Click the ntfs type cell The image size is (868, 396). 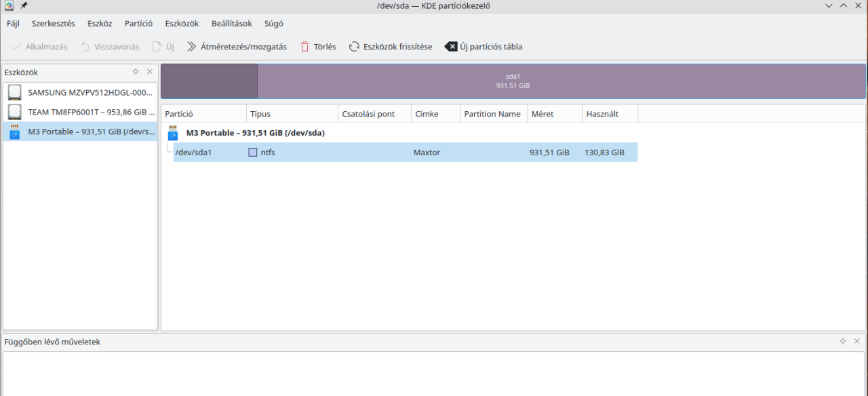[x=292, y=153]
